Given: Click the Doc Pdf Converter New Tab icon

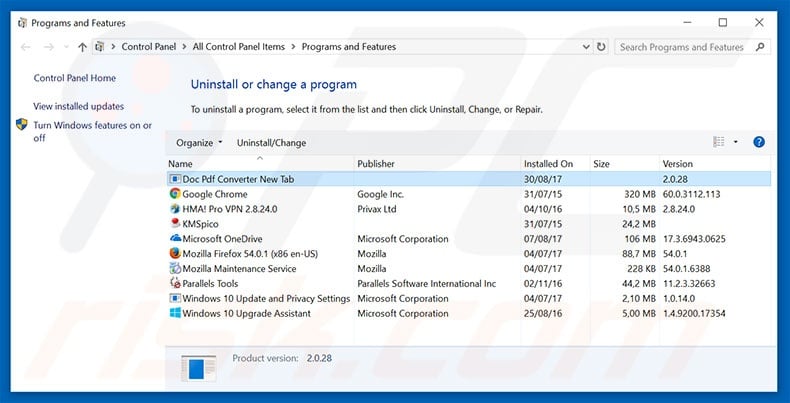Looking at the screenshot, I should (x=175, y=179).
